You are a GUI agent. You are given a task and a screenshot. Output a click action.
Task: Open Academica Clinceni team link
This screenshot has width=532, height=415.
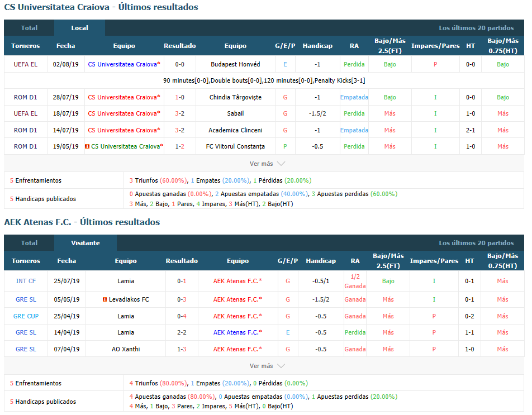(235, 130)
